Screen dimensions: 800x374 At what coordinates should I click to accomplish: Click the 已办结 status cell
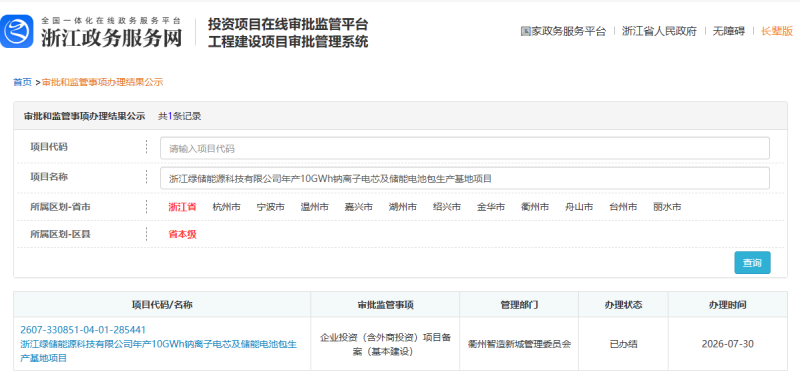coord(623,344)
